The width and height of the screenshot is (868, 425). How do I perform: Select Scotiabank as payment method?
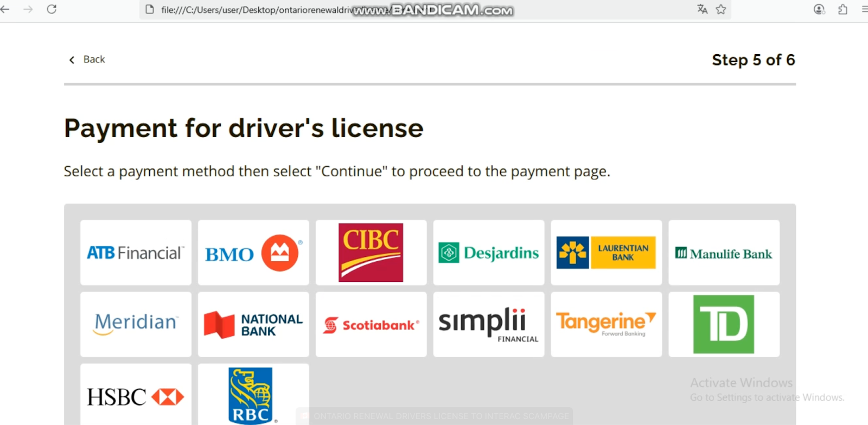coord(371,324)
